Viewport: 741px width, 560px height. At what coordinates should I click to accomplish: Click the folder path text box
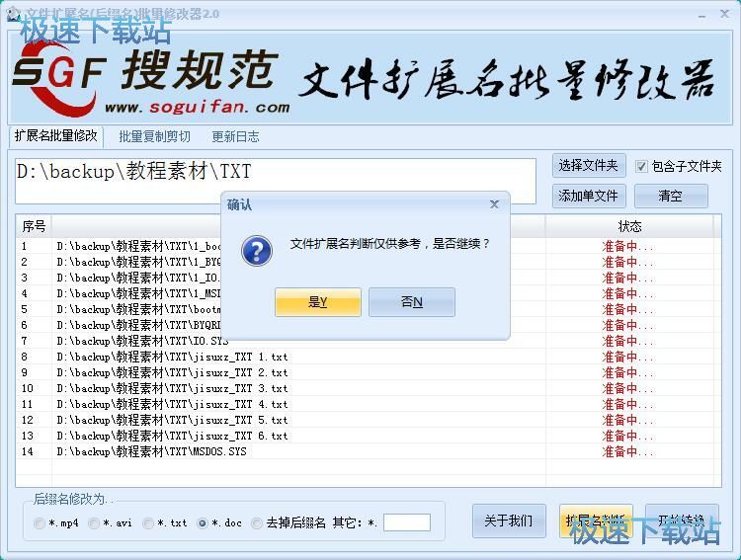[x=276, y=181]
